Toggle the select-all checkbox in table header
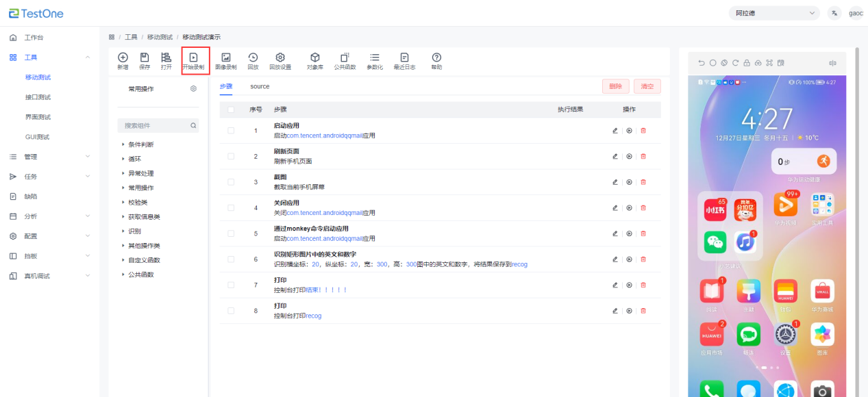 click(x=231, y=110)
